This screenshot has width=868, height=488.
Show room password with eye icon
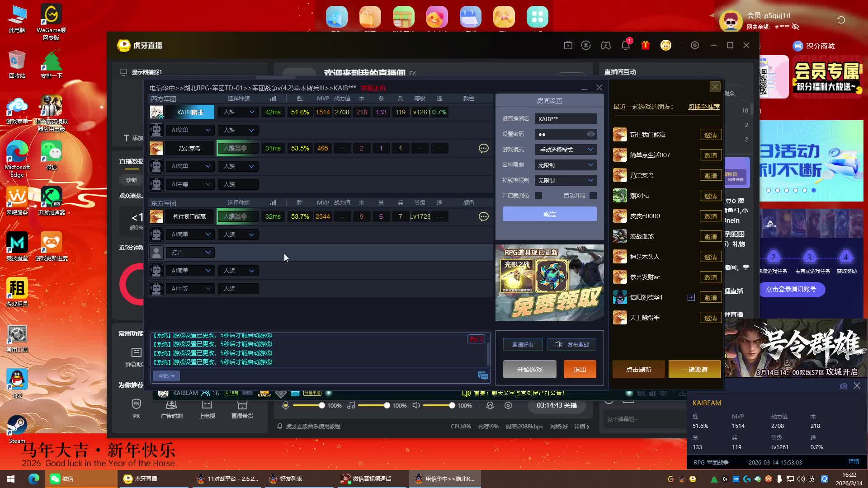[x=590, y=134]
